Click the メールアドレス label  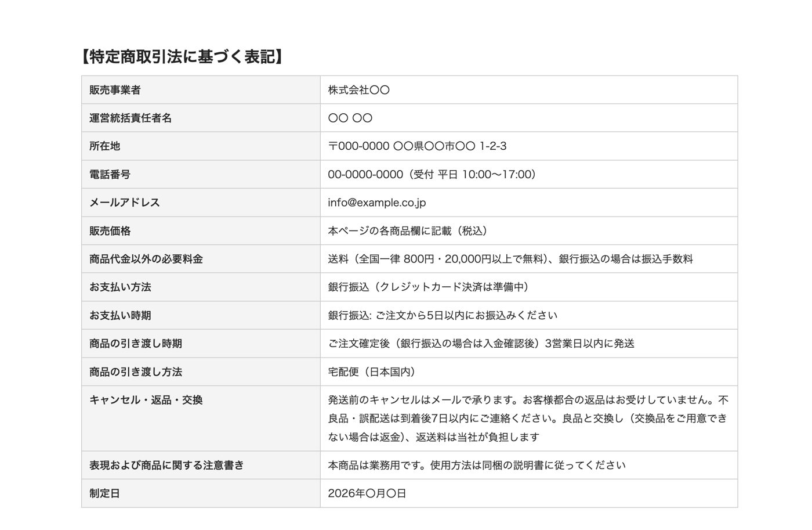[125, 203]
